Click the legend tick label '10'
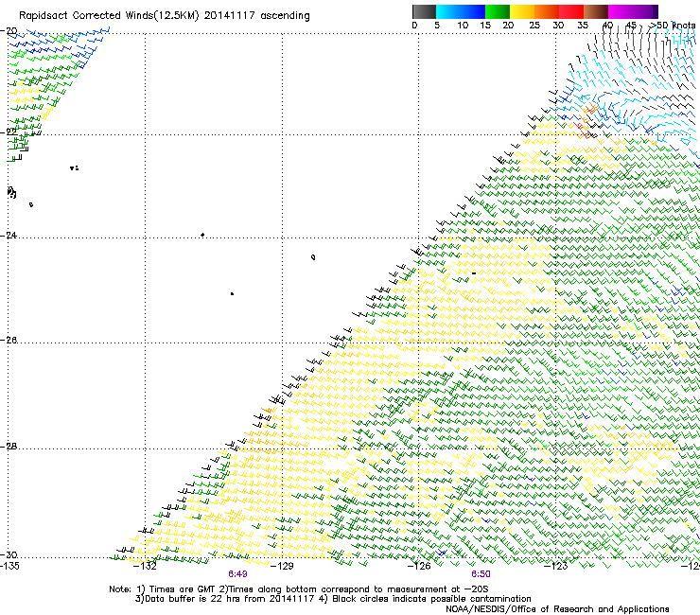This screenshot has height=615, width=700. pyautogui.click(x=463, y=25)
